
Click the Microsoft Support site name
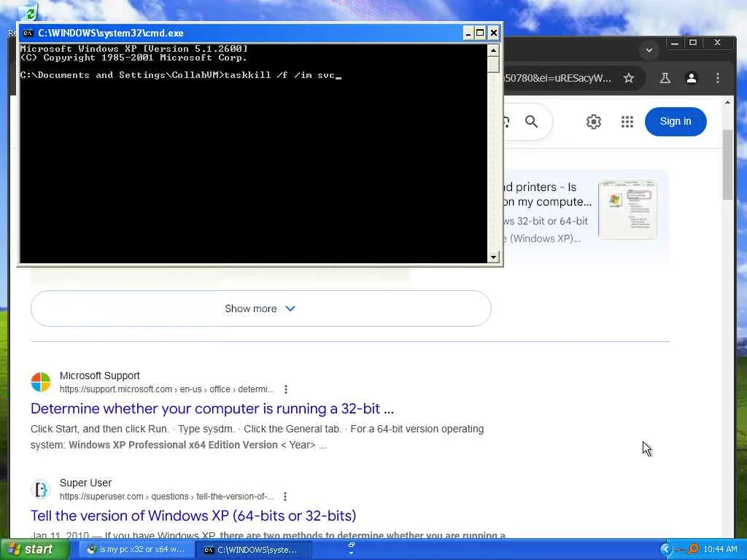coord(99,376)
